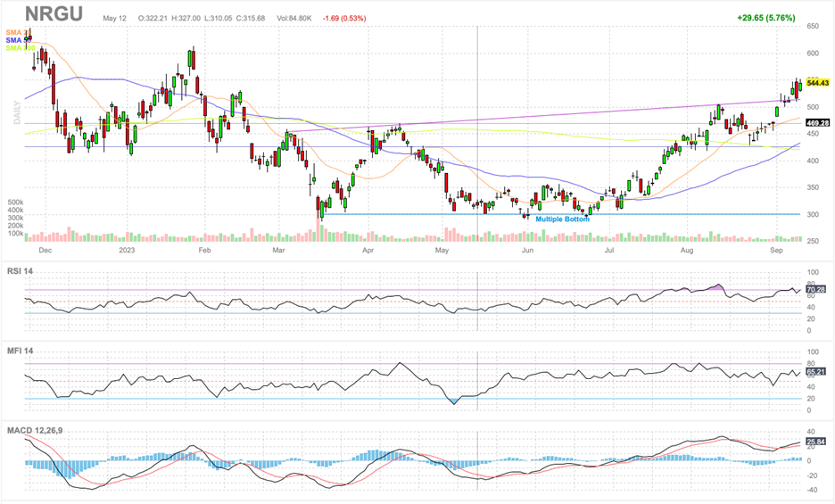Click the Multiple Bottom pattern label
The width and height of the screenshot is (835, 504).
pos(562,219)
